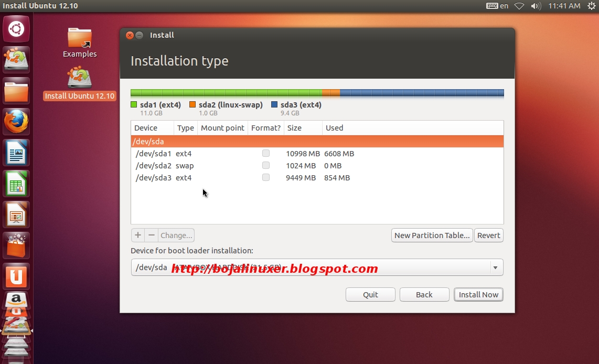The height and width of the screenshot is (364, 599).
Task: Open the Ubuntu Dash home launcher
Action: [x=16, y=29]
